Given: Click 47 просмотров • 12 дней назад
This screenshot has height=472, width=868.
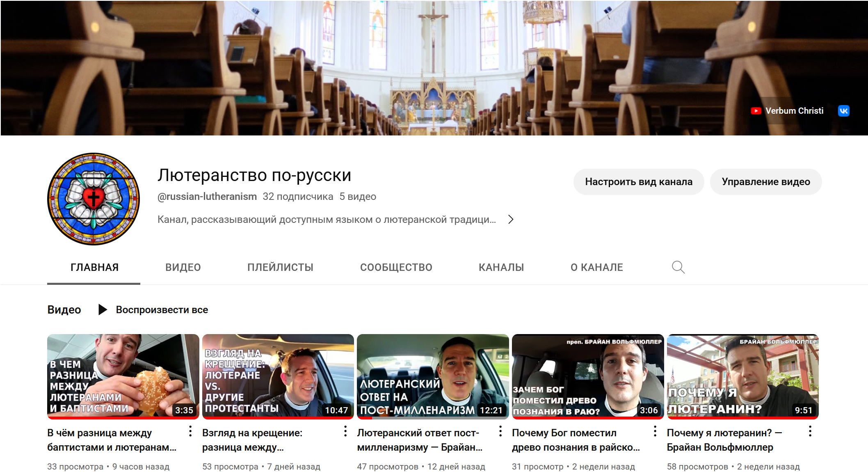Looking at the screenshot, I should pyautogui.click(x=421, y=467).
